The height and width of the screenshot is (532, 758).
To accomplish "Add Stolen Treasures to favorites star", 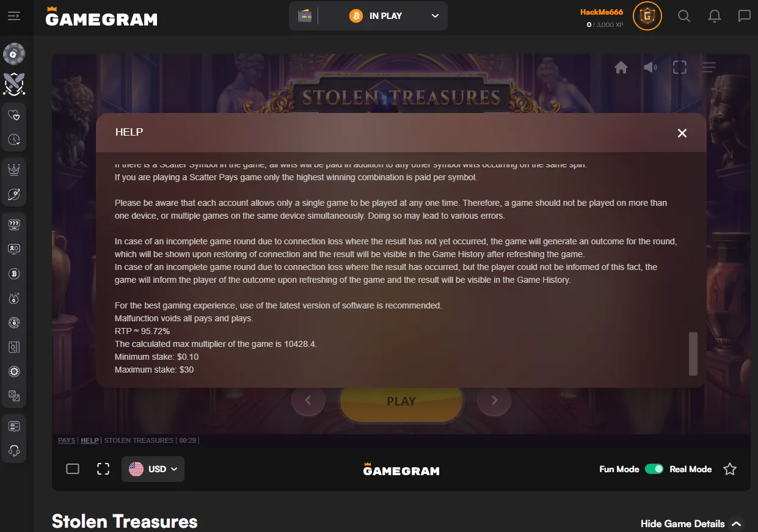I will click(x=729, y=469).
